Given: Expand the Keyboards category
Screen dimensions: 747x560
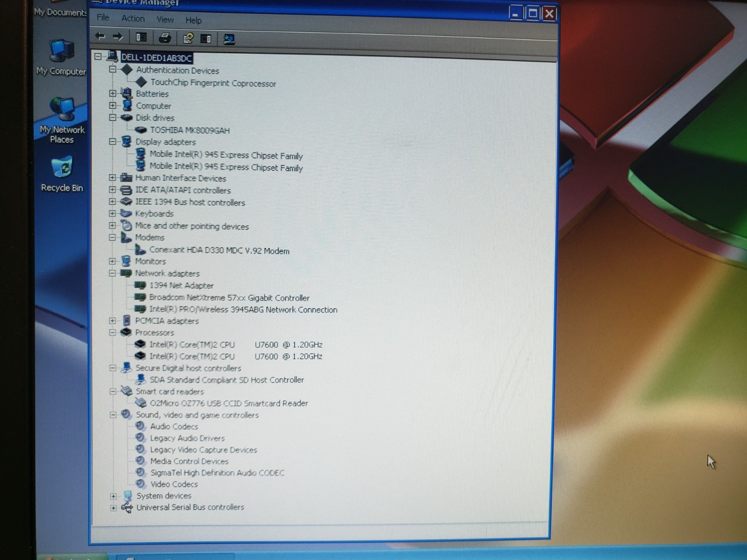Looking at the screenshot, I should pyautogui.click(x=112, y=213).
